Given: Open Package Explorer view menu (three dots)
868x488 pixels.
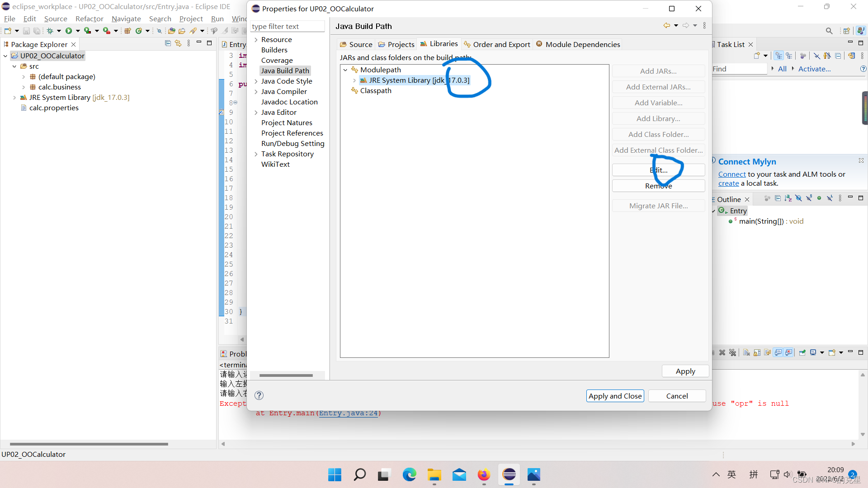Looking at the screenshot, I should [x=189, y=43].
